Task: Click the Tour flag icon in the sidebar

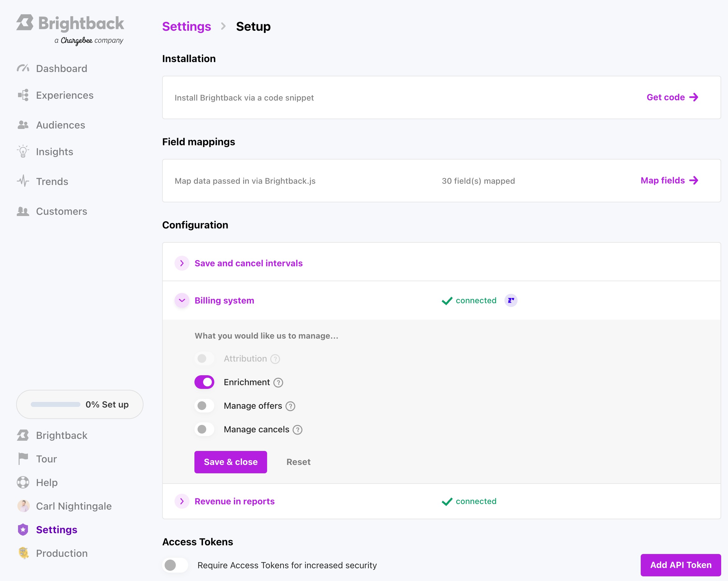Action: (x=23, y=458)
